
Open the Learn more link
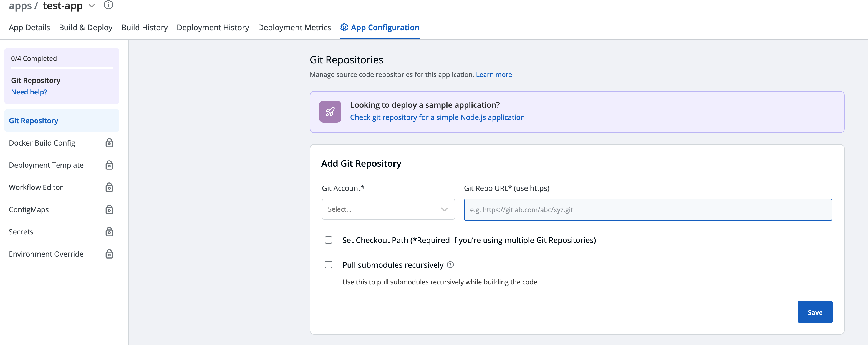click(494, 74)
